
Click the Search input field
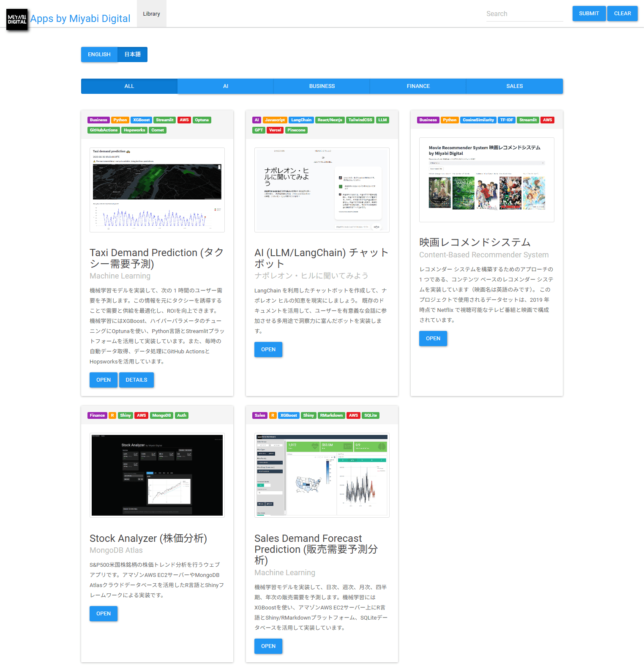(x=524, y=14)
